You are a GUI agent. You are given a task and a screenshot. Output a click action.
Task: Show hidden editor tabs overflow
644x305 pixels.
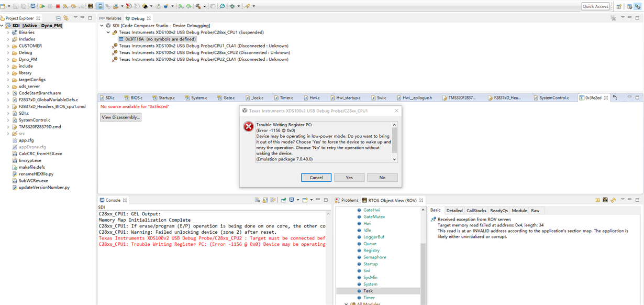(x=615, y=98)
